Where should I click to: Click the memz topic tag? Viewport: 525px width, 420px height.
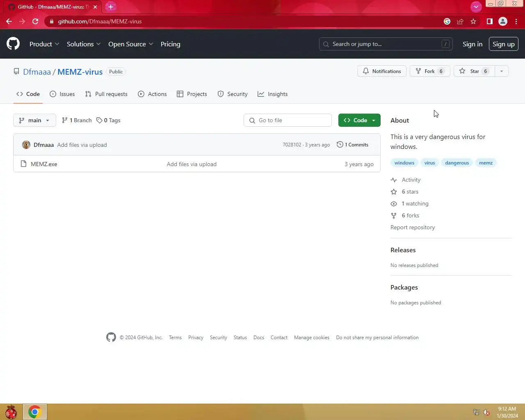[x=486, y=163]
